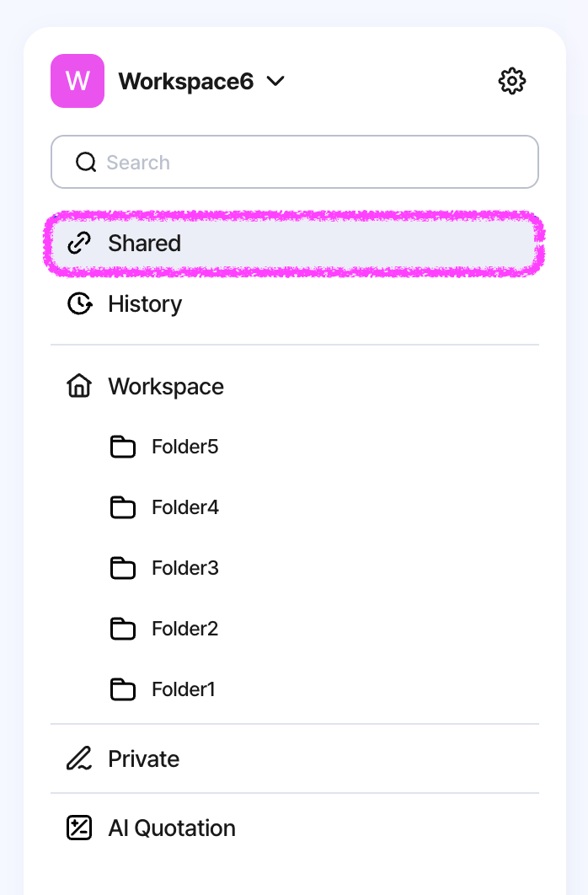Viewport: 588px width, 895px height.
Task: Click the pen icon beside Private
Action: click(x=79, y=758)
